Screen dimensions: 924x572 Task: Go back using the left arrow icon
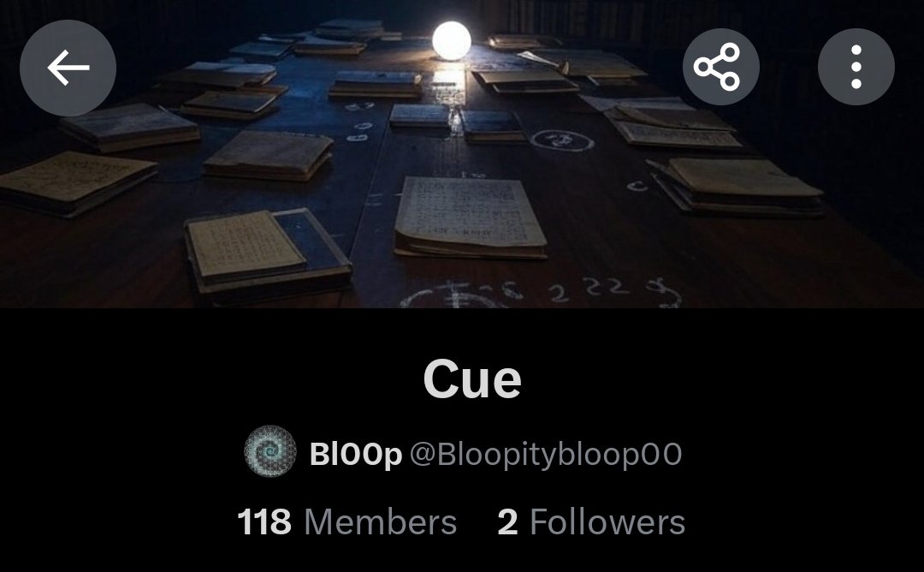click(68, 68)
